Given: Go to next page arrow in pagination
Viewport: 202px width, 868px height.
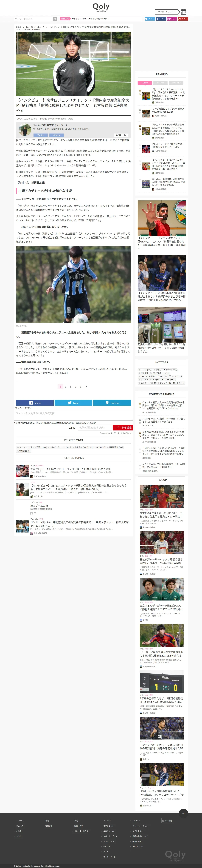Looking at the screenshot, I should click(86, 387).
